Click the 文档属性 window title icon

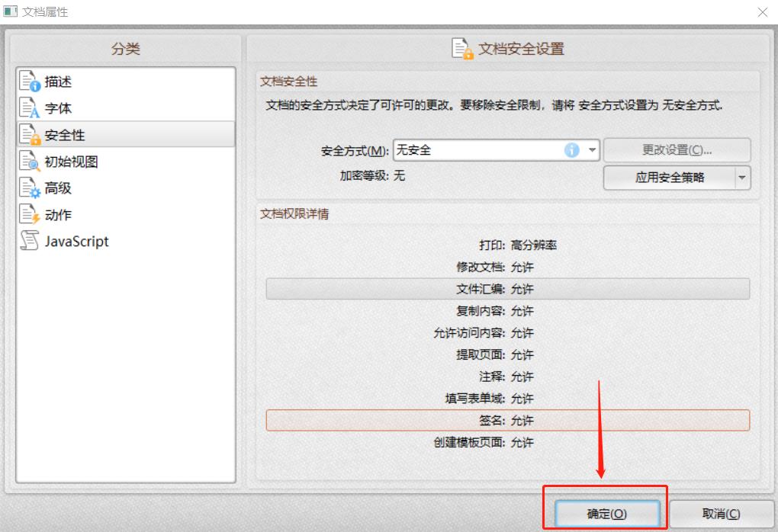[x=11, y=11]
